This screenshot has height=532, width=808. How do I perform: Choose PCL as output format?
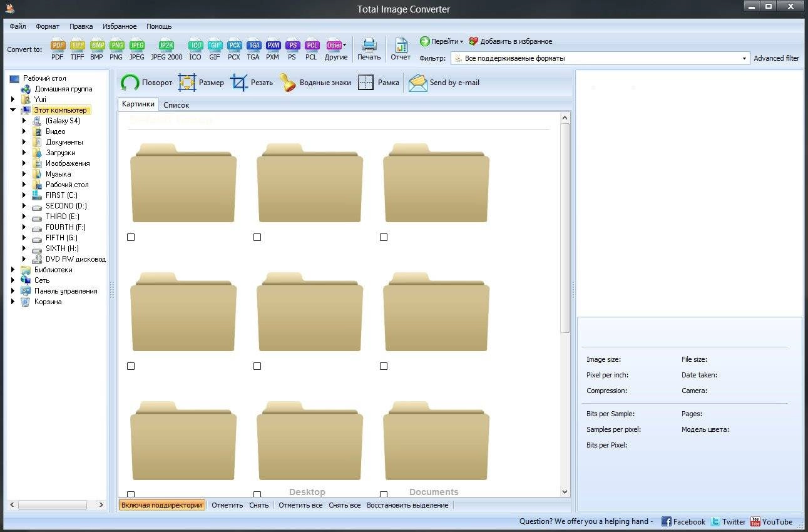(x=312, y=49)
